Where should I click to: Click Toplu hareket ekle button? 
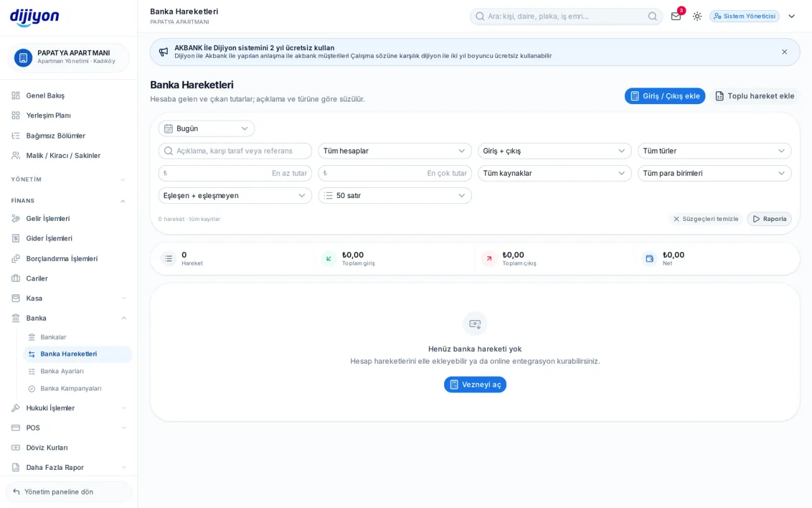(755, 96)
